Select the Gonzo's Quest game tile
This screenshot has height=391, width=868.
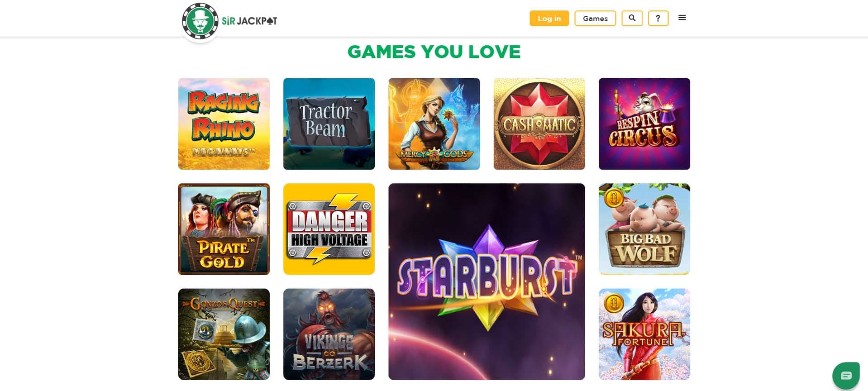click(x=224, y=334)
